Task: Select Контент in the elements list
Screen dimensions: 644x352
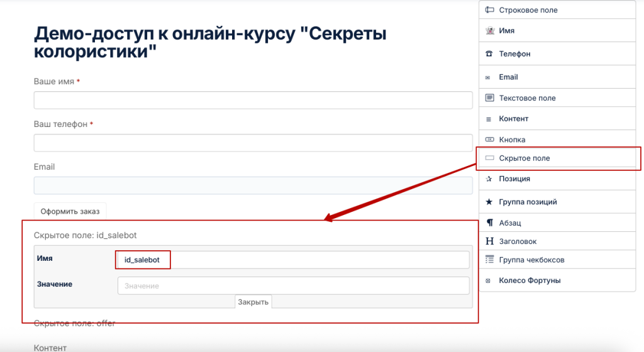Action: [x=557, y=119]
